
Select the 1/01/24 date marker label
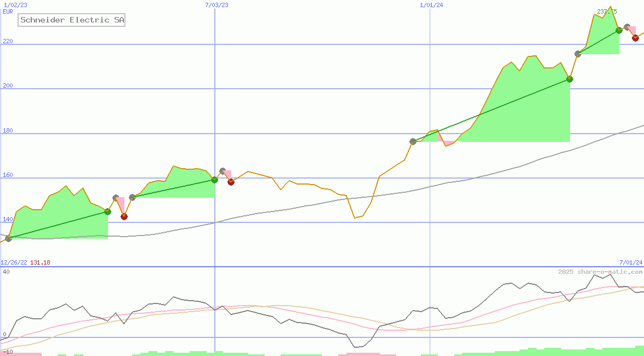pos(431,5)
